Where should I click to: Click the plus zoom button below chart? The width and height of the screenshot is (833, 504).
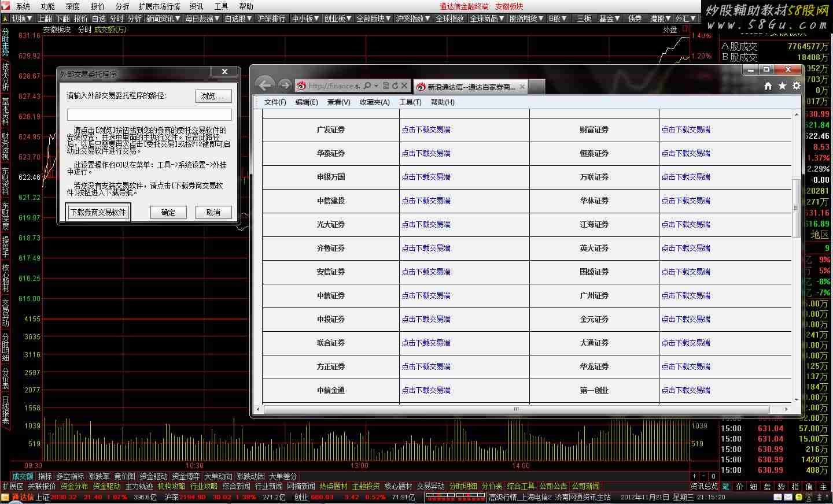click(x=695, y=476)
